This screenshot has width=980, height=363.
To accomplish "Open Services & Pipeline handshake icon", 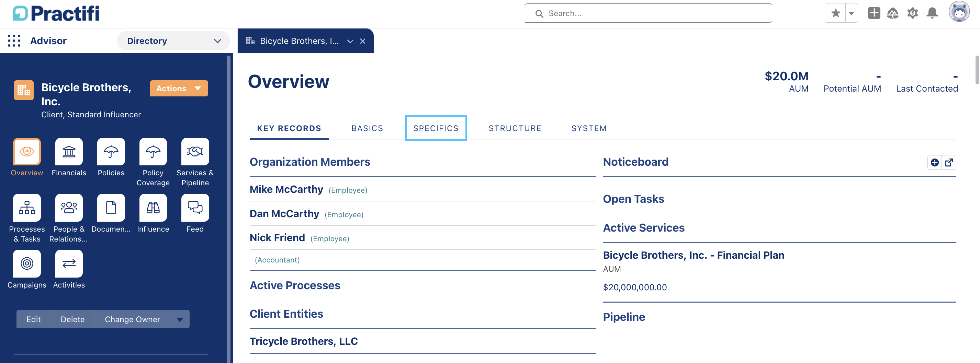I will 195,152.
